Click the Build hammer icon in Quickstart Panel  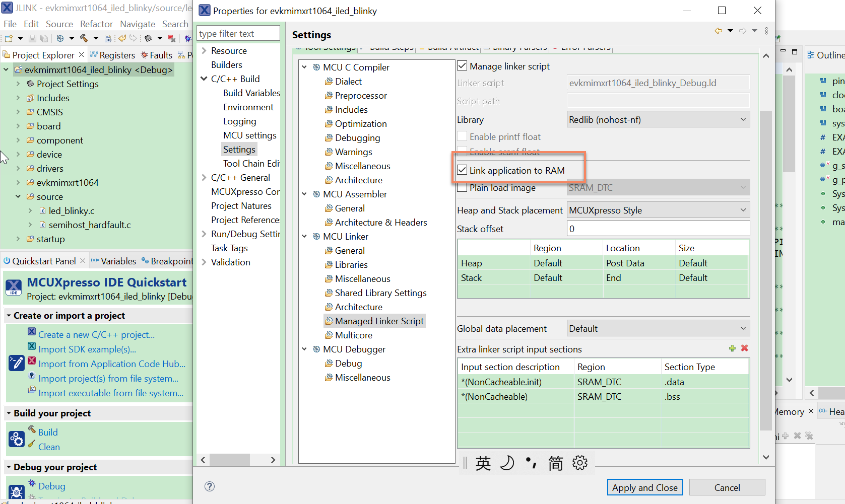(32, 429)
